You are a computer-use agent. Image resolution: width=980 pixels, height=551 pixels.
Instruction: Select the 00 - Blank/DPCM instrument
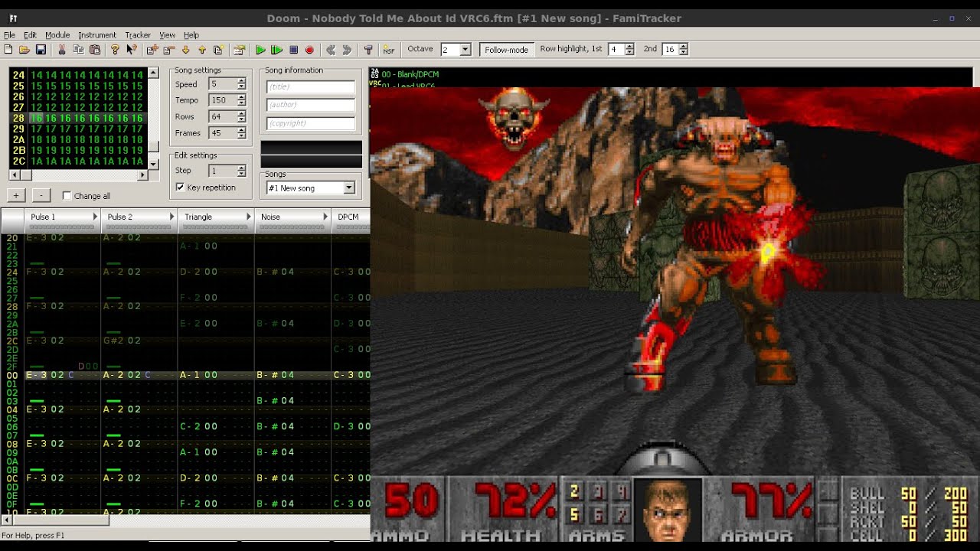[x=410, y=75]
